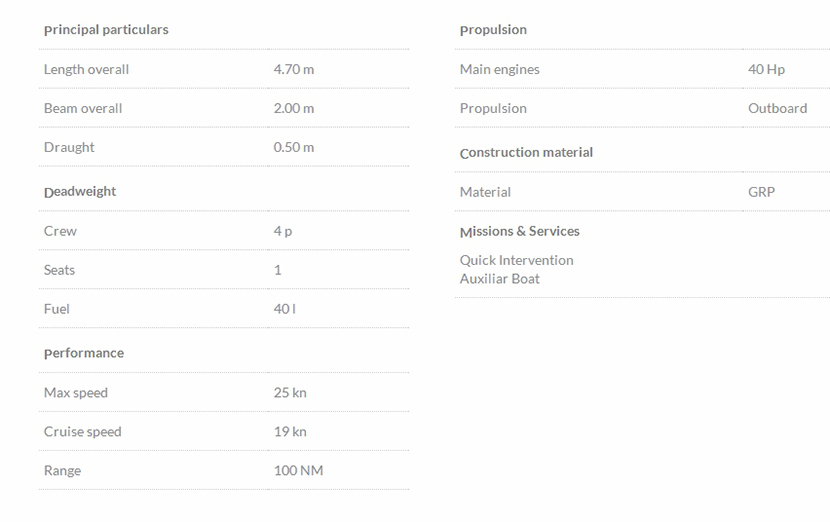
Task: Select the Beam overall label
Action: click(x=83, y=108)
